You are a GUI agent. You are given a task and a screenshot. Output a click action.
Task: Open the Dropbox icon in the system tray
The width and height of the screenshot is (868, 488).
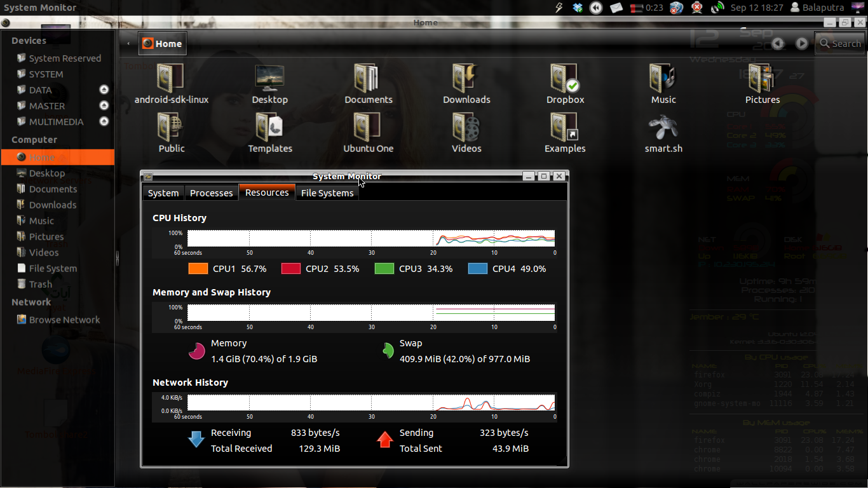tap(577, 8)
